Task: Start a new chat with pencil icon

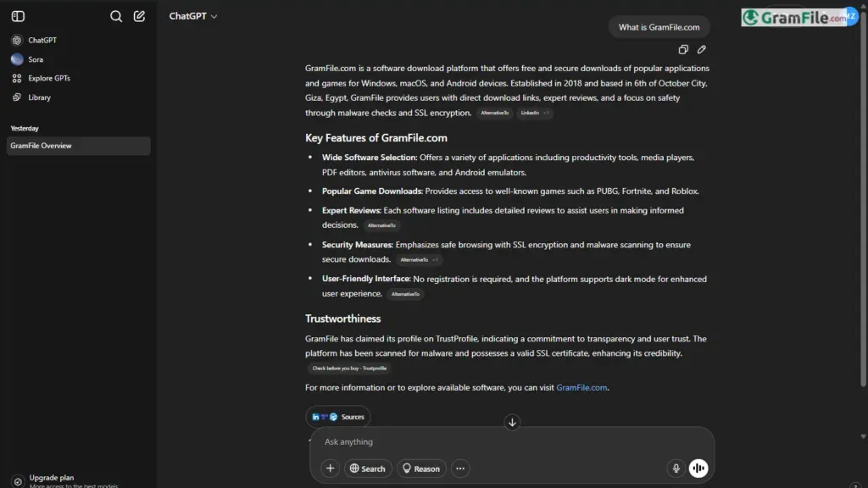Action: (139, 16)
